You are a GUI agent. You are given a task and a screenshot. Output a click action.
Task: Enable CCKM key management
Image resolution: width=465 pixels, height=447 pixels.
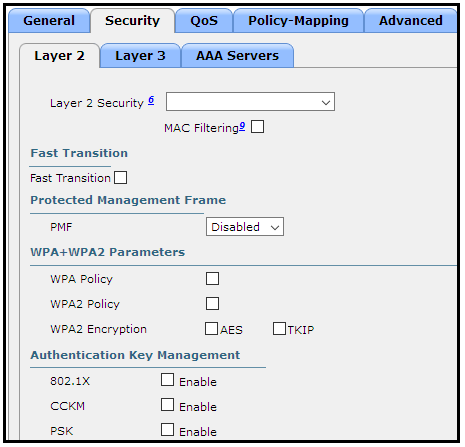tap(167, 404)
